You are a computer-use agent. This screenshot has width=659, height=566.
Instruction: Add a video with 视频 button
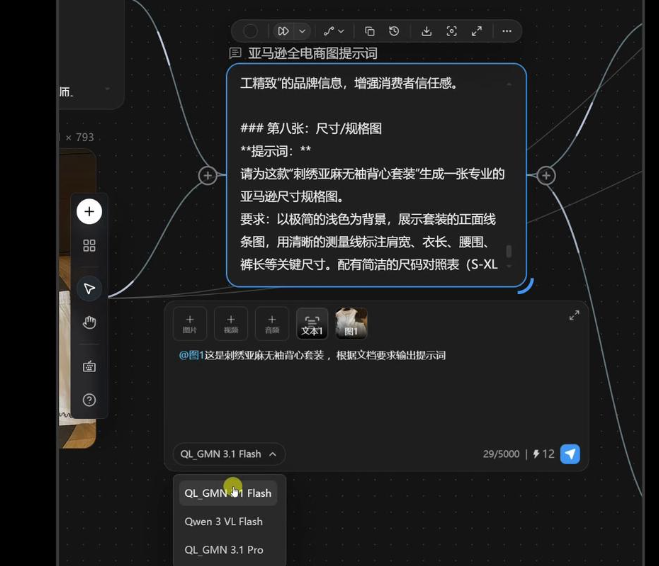pyautogui.click(x=231, y=324)
